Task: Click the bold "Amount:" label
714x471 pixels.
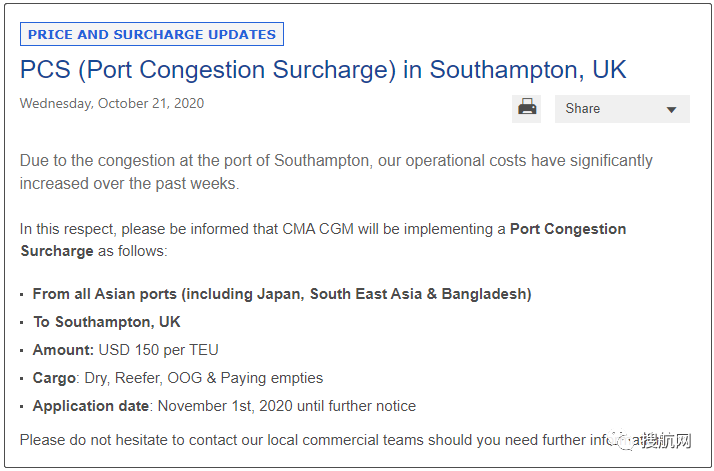Action: (64, 350)
